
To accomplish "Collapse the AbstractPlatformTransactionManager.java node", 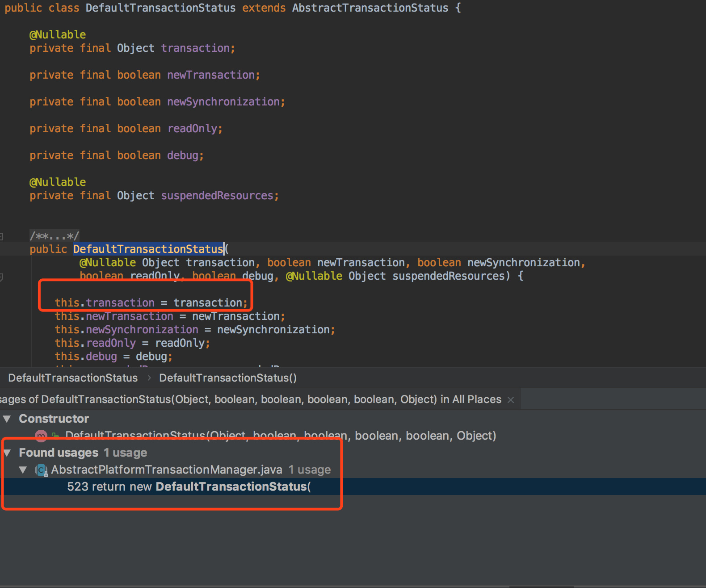I will pyautogui.click(x=23, y=470).
